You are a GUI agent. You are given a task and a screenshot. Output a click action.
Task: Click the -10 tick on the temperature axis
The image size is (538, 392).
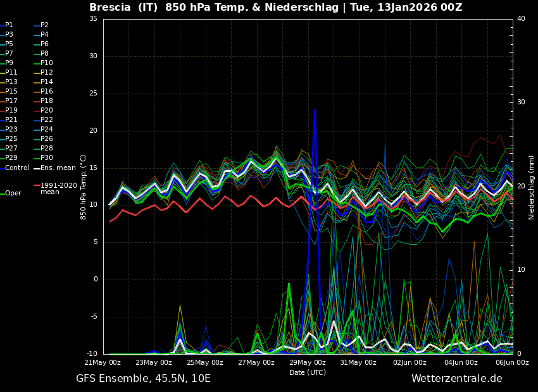92,353
